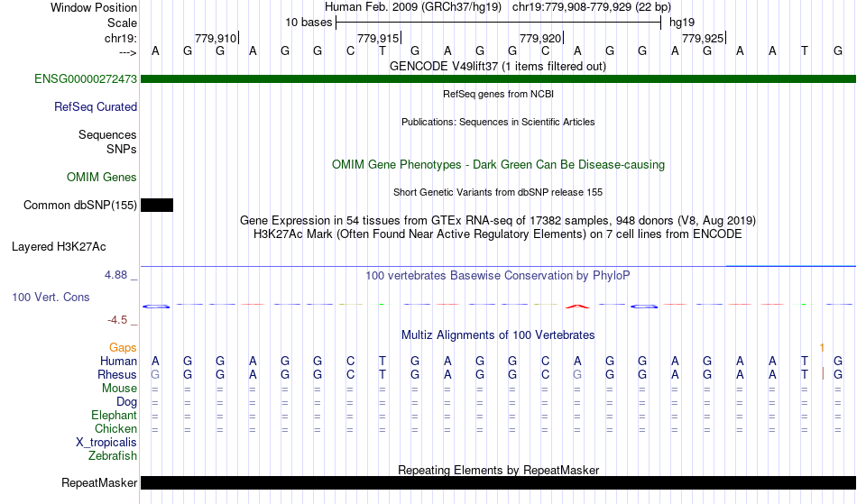
Task: Open 100 vertebrates Basewise Conservation title
Action: (497, 275)
